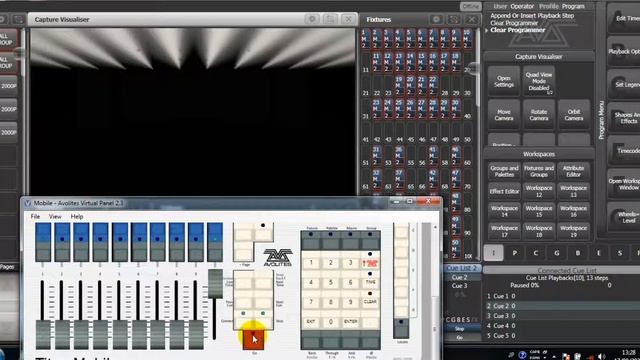Open the View menu in Virtual Panel
Image resolution: width=640 pixels, height=360 pixels.
[55, 216]
